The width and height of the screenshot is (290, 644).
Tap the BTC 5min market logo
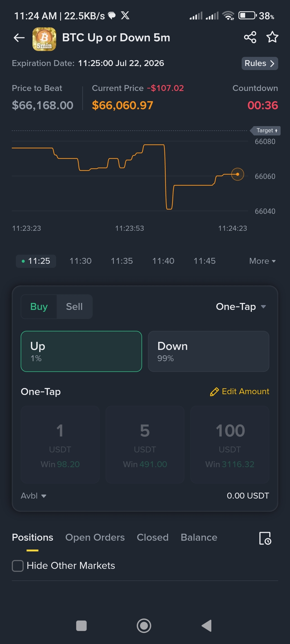(x=44, y=39)
